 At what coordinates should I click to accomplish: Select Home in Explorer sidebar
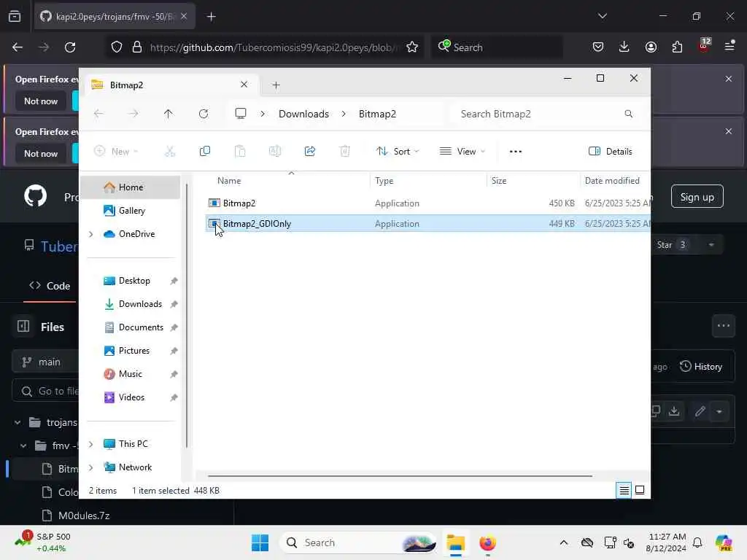pos(130,187)
